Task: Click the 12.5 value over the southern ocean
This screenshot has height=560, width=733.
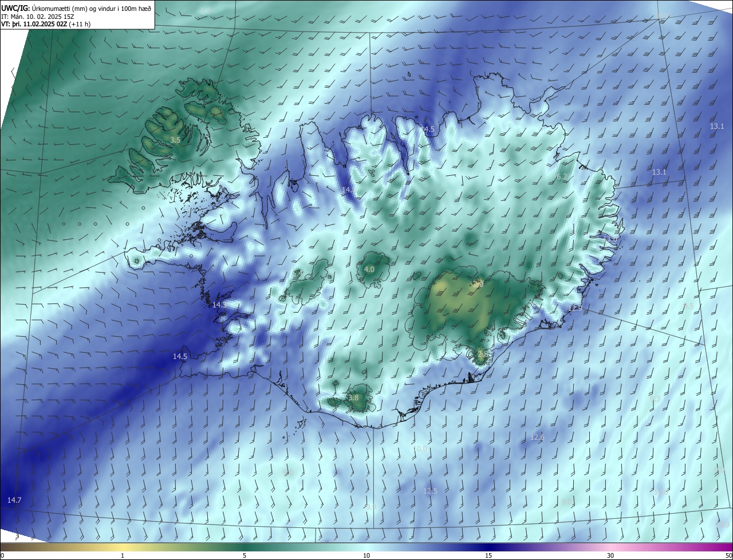Action: point(430,491)
